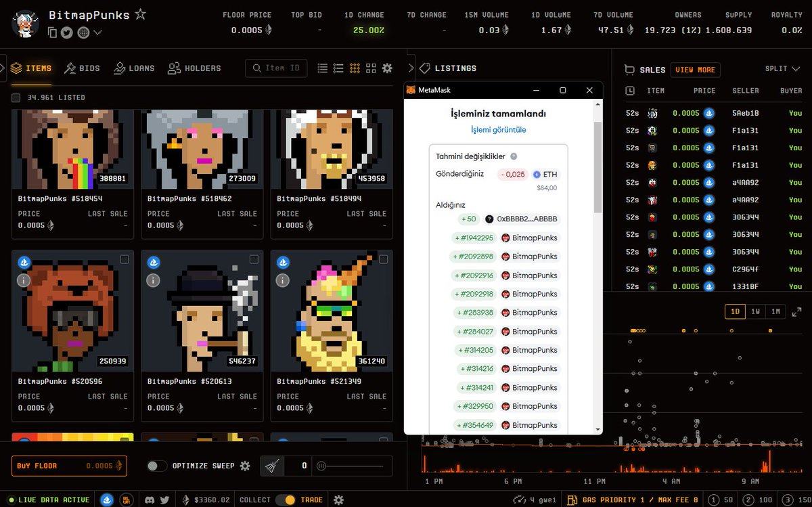Switch to the Bids tab
Image resolution: width=812 pixels, height=507 pixels.
coord(82,68)
